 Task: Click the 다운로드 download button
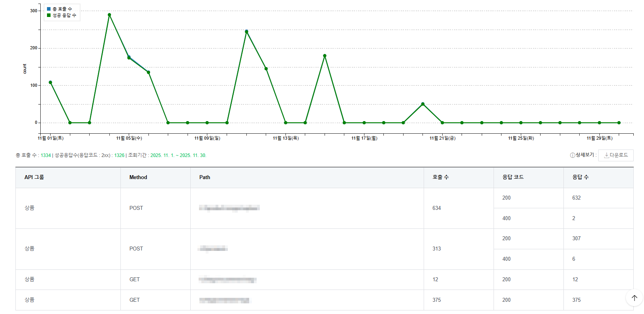616,155
